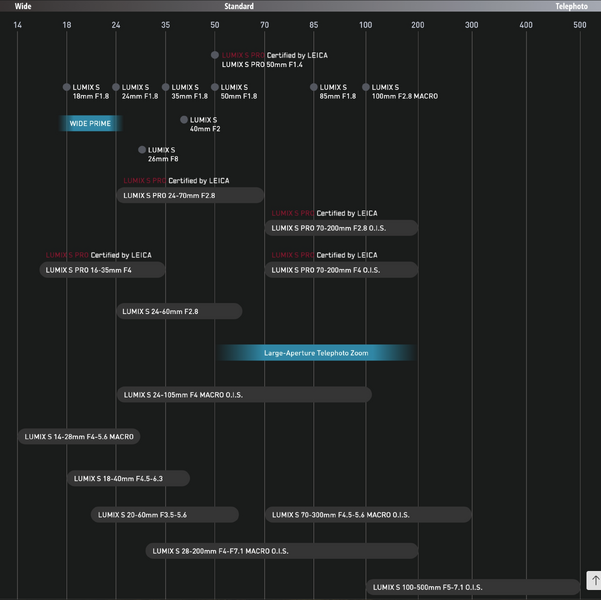This screenshot has height=600, width=601.
Task: Click the LUMIX S 18mm F1.8 dot marker
Action: [x=67, y=88]
